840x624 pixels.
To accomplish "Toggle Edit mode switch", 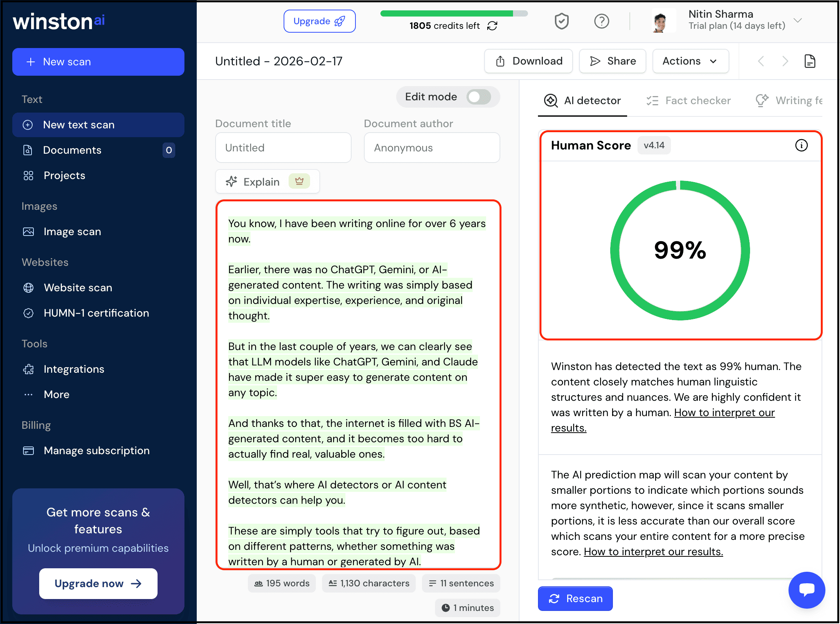I will click(479, 97).
